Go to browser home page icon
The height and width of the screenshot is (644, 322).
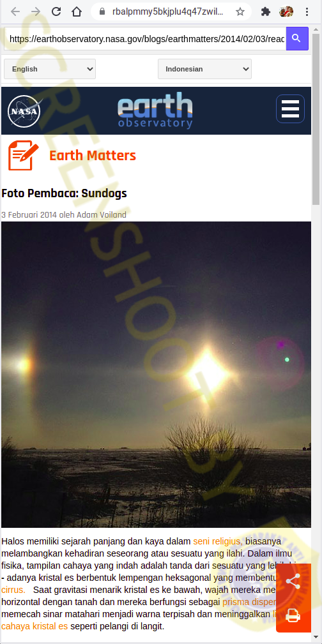pos(77,11)
